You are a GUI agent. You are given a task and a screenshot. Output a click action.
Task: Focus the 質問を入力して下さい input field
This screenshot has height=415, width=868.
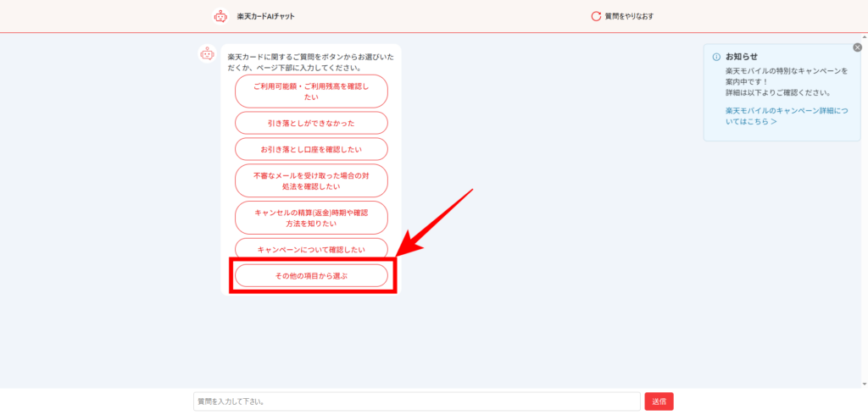[x=416, y=401]
